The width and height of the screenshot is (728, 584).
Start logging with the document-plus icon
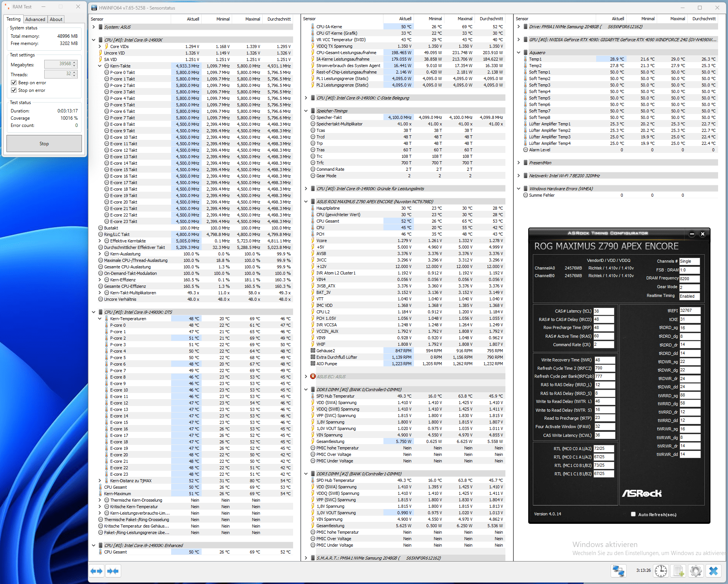(x=678, y=571)
